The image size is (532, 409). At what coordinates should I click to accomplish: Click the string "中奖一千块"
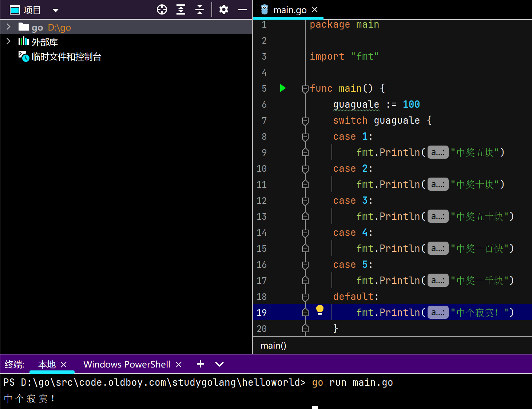(x=480, y=281)
